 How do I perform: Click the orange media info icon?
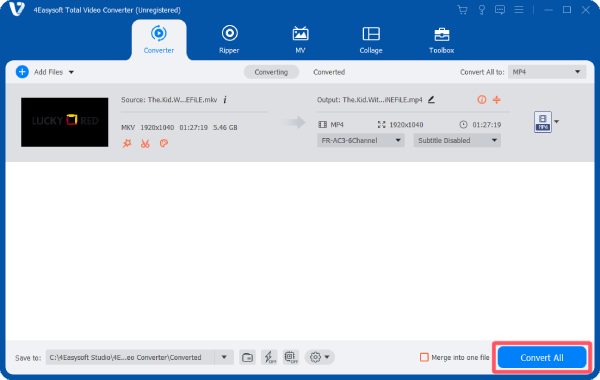482,100
